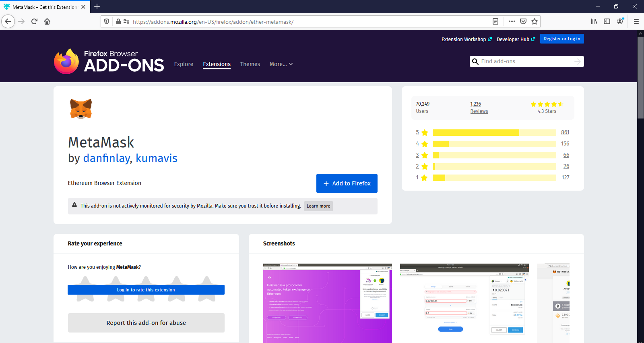The image size is (644, 343).
Task: Open Developer Hub link
Action: 516,39
